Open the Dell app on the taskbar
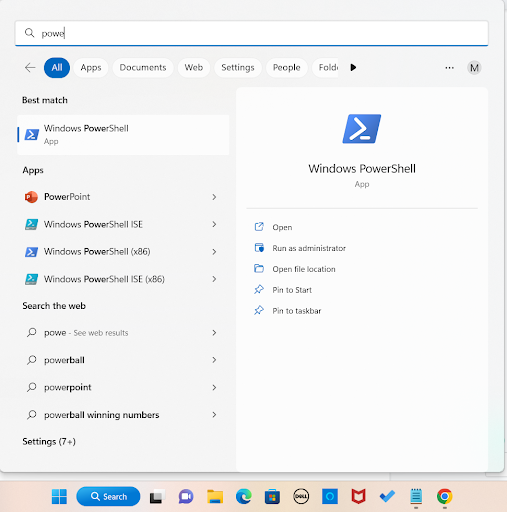 301,497
